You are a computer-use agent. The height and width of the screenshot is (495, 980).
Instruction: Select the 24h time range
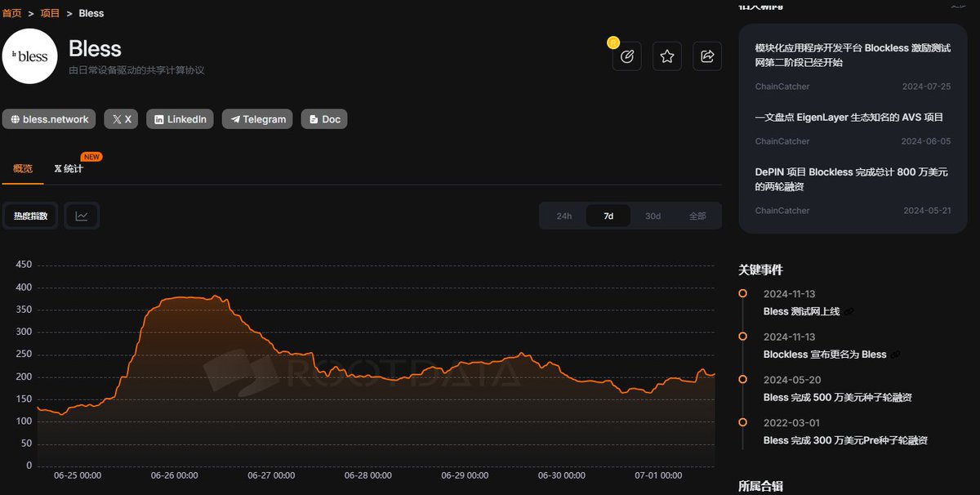point(564,216)
